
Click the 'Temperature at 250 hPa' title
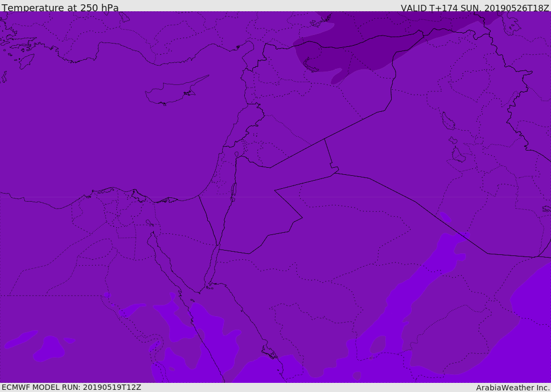60,8
